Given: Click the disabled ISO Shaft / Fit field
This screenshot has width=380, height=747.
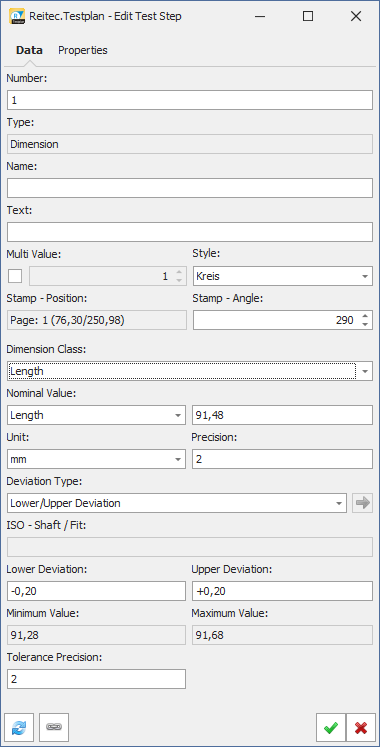Looking at the screenshot, I should point(190,547).
